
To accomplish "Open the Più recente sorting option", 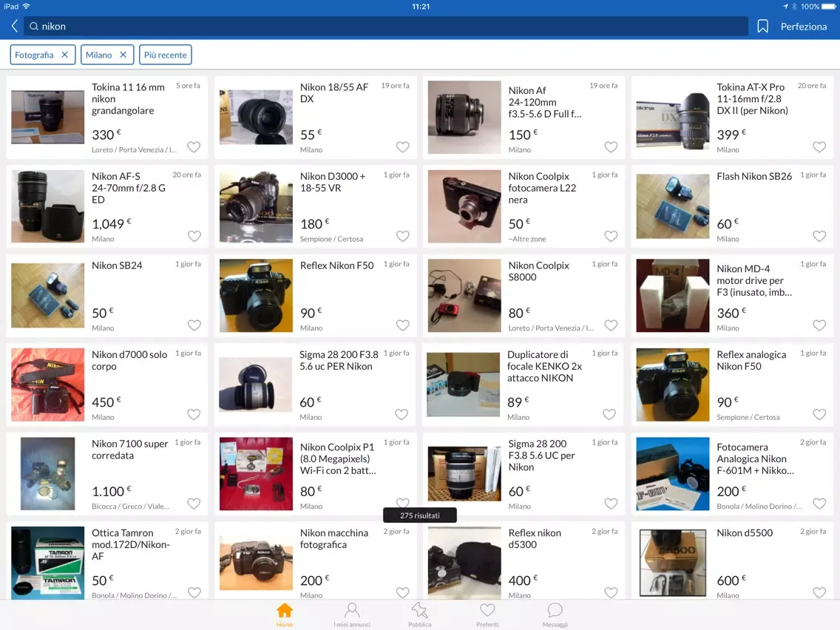I will coord(165,55).
